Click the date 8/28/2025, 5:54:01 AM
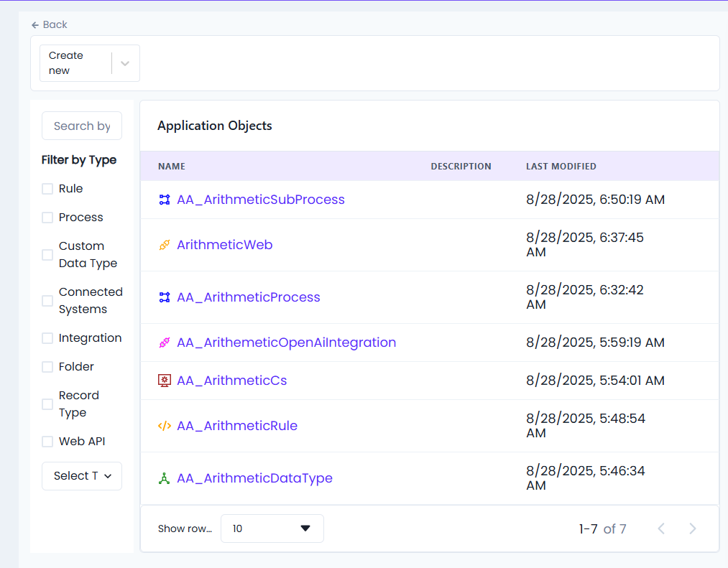The height and width of the screenshot is (568, 728). 595,381
